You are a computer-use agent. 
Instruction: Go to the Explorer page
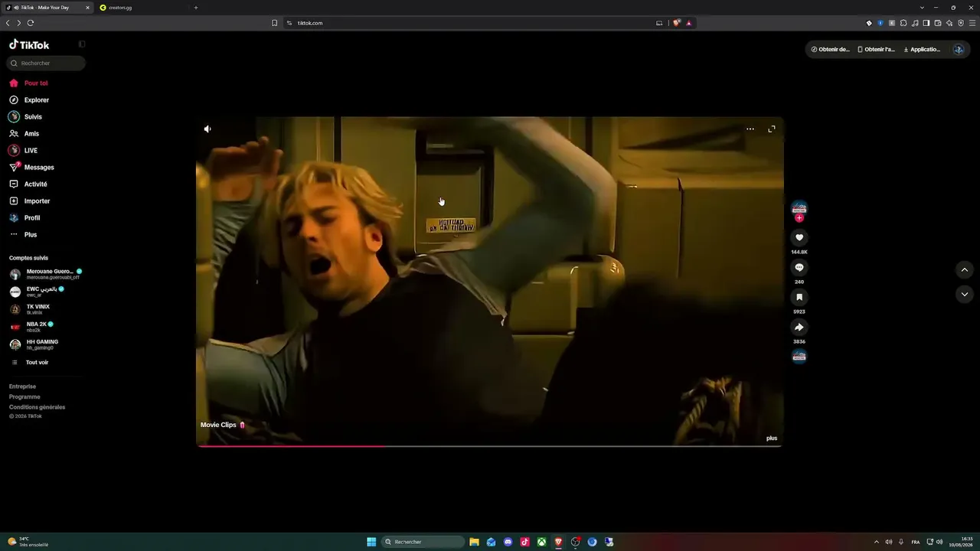click(x=29, y=100)
